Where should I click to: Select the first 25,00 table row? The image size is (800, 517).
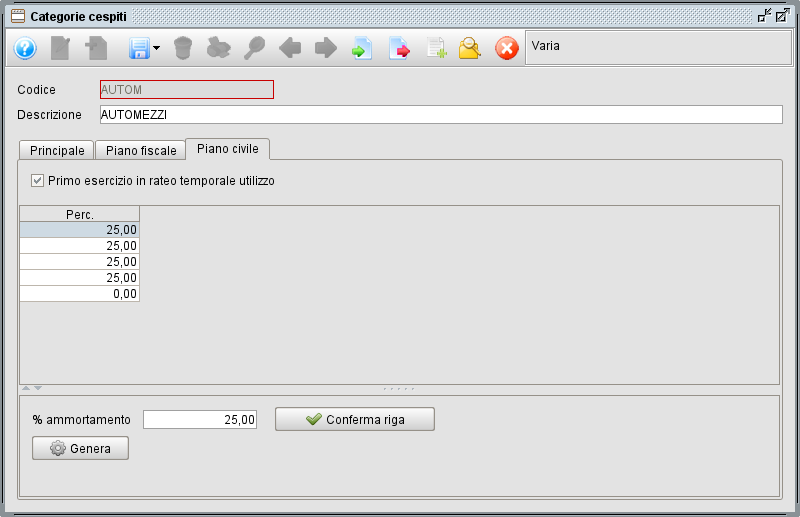pos(80,230)
